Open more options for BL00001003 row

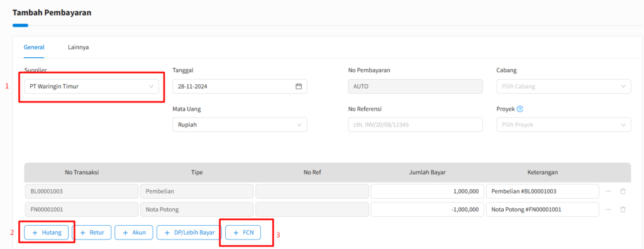(608, 192)
